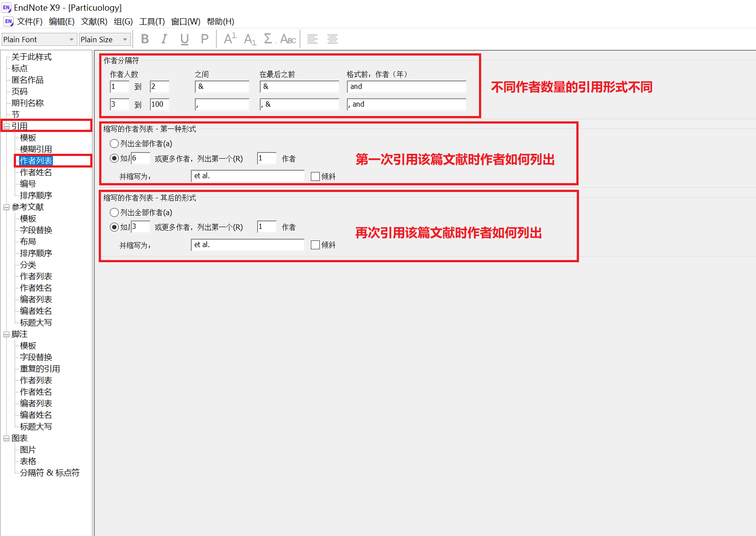Collapse the 参考文献 tree node
Screen dimensions: 756x536
[7, 207]
